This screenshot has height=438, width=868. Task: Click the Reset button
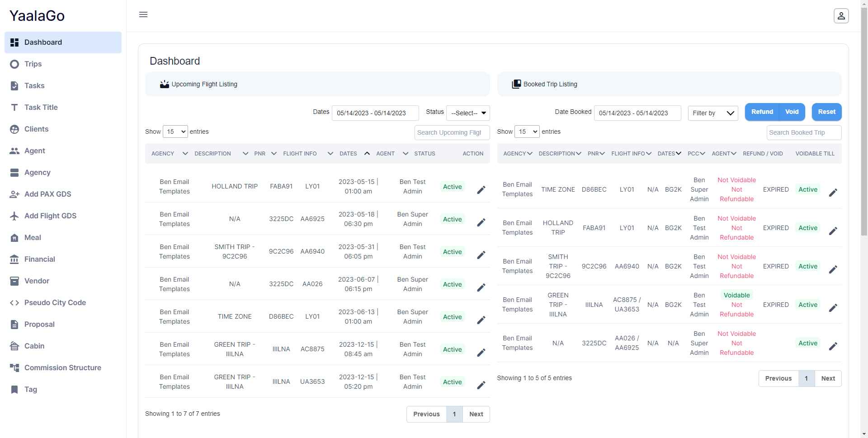click(826, 112)
